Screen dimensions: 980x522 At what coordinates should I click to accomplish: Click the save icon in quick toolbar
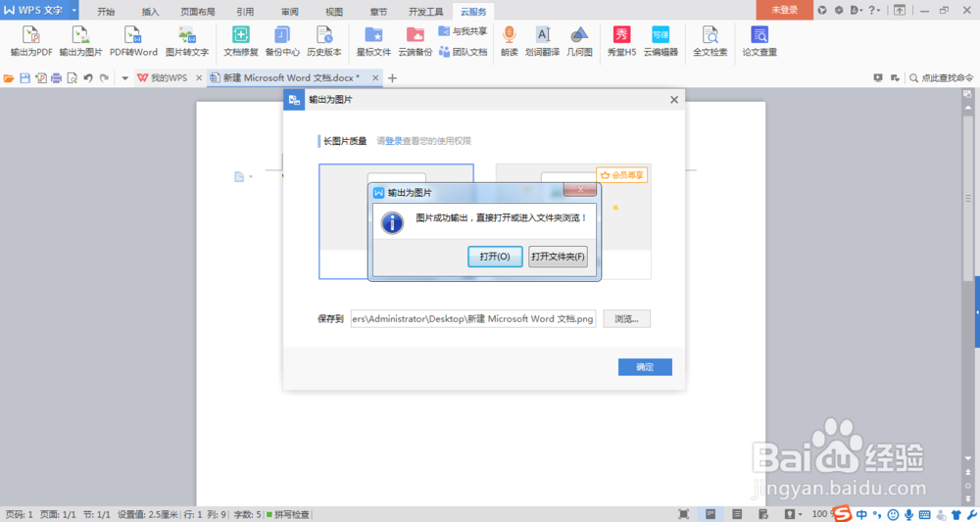click(x=25, y=78)
